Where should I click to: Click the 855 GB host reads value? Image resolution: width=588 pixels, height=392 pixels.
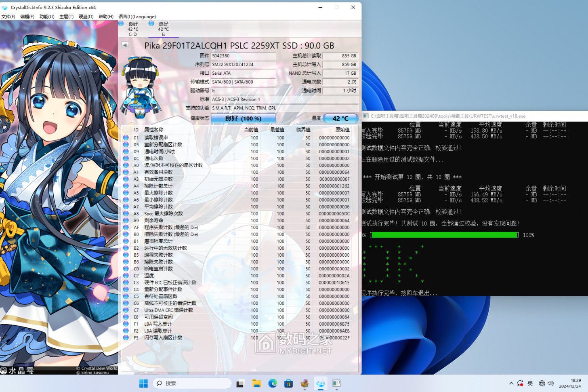(x=340, y=56)
